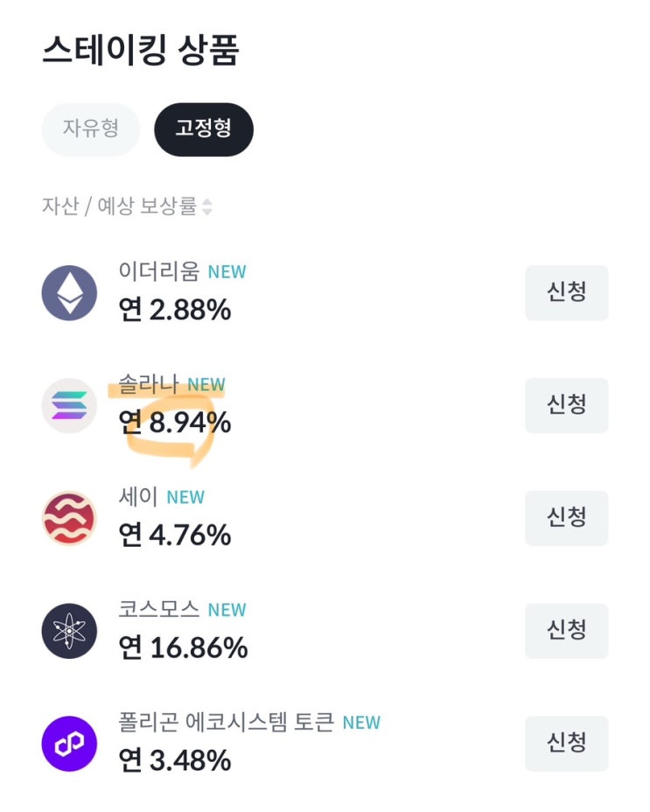Click the 연 16.86% reward rate
Viewport: 650px width, 812px height.
(x=183, y=648)
